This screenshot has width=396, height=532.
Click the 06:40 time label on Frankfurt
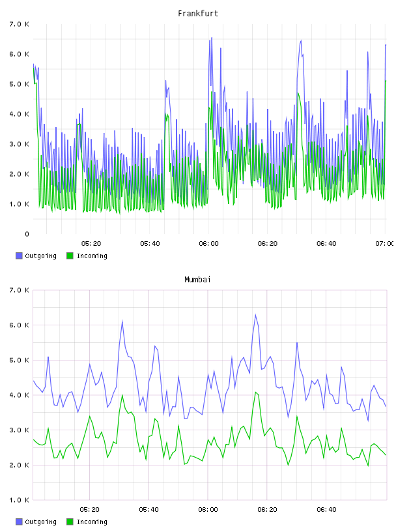tap(326, 244)
